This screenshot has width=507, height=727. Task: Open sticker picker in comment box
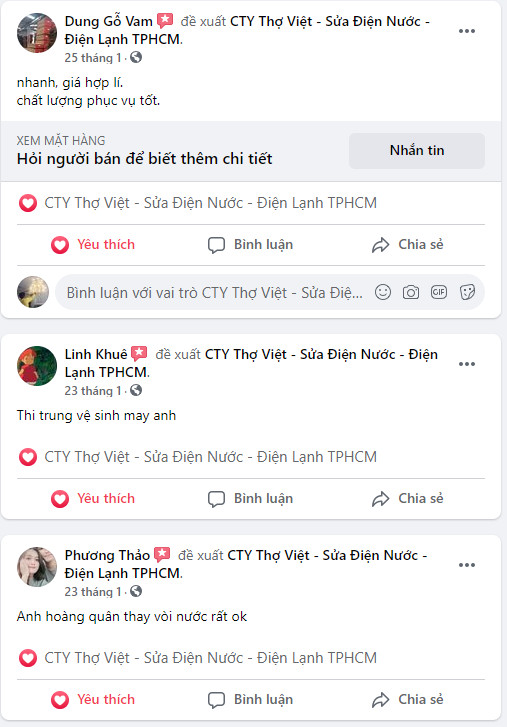(x=467, y=293)
